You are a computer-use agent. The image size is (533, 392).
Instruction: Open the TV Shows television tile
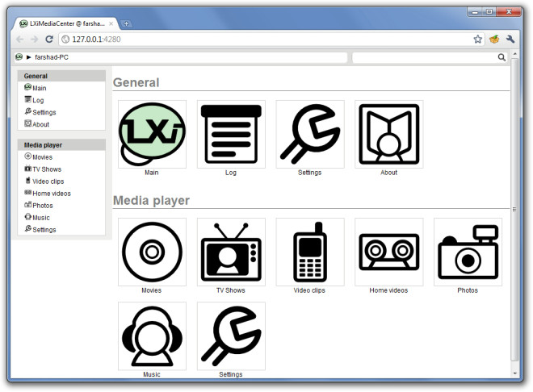click(231, 252)
